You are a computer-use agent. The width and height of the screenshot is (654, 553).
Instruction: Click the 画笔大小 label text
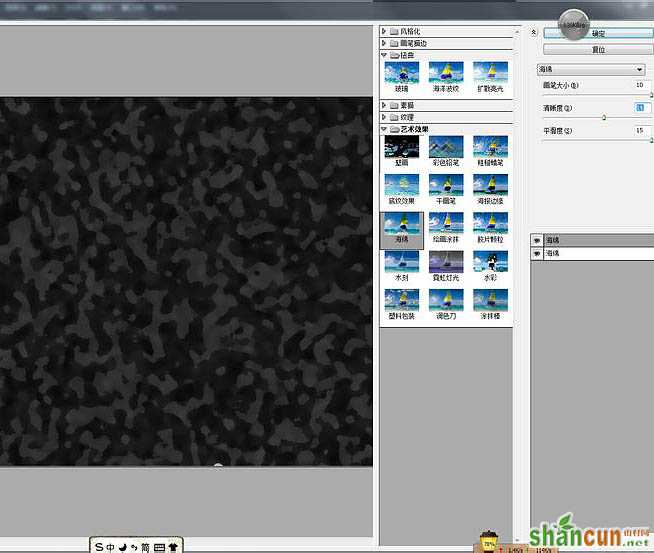pos(561,85)
